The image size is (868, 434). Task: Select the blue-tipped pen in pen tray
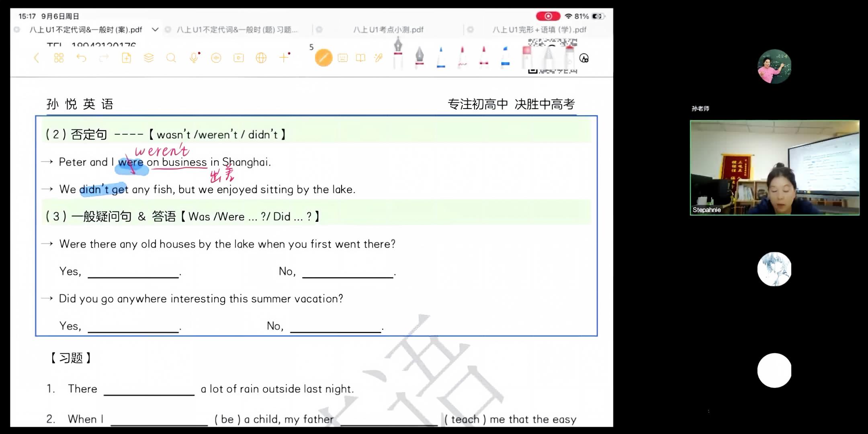[x=441, y=57]
